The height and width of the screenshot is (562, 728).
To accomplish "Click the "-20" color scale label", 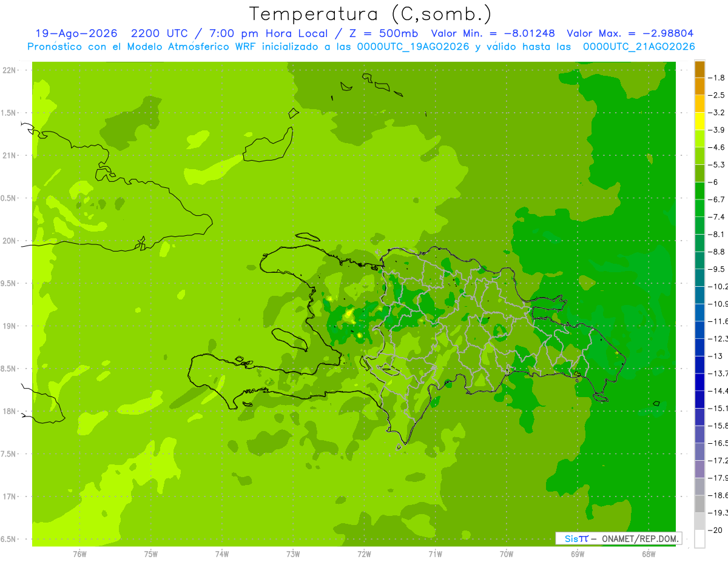I will point(715,530).
